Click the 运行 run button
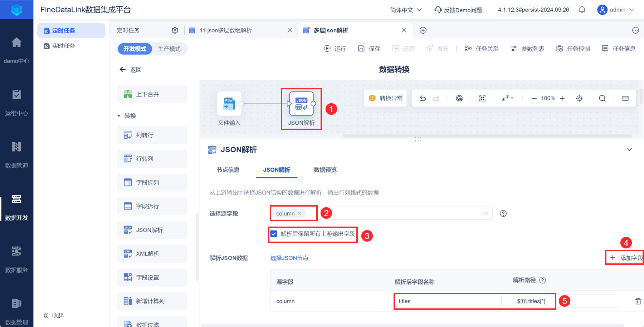 pos(335,49)
